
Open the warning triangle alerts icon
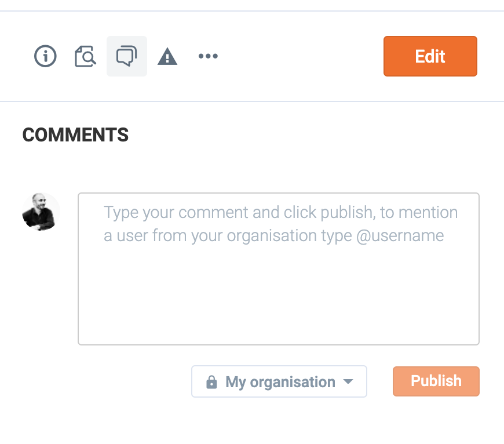pos(167,56)
